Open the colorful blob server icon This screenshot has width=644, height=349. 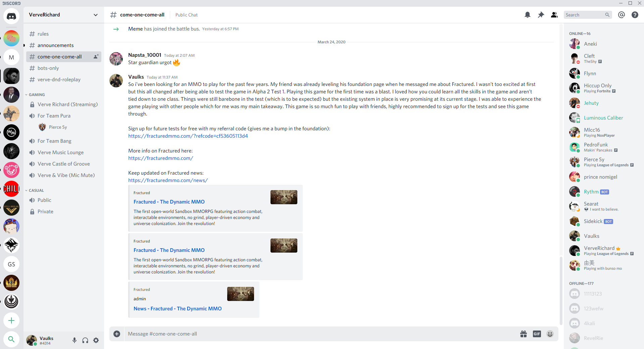[11, 38]
